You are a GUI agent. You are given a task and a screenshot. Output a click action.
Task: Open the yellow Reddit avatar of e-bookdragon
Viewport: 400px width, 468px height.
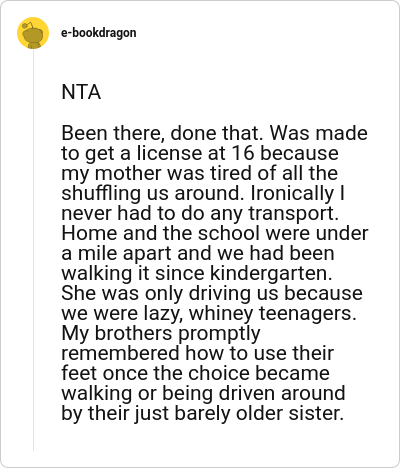(33, 33)
